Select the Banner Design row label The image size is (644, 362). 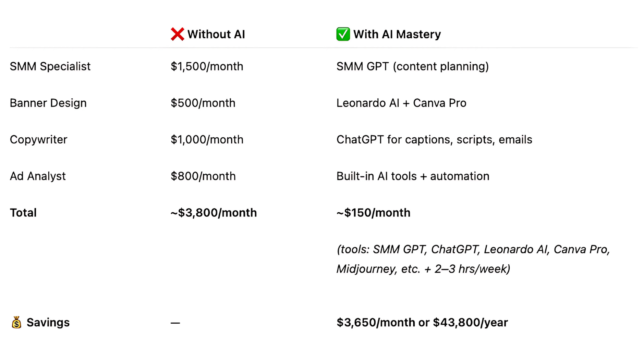pyautogui.click(x=48, y=103)
